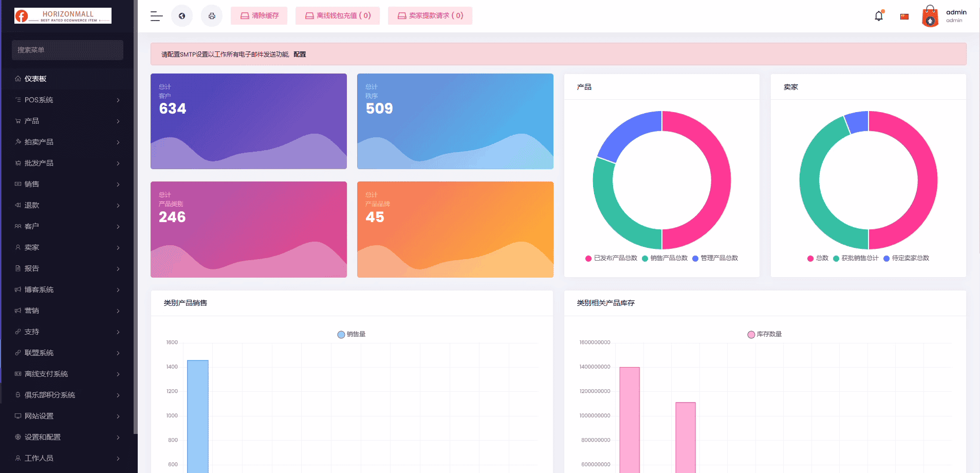Viewport: 980px width, 473px height.
Task: Expand the 客户 menu chevron
Action: [x=118, y=227]
